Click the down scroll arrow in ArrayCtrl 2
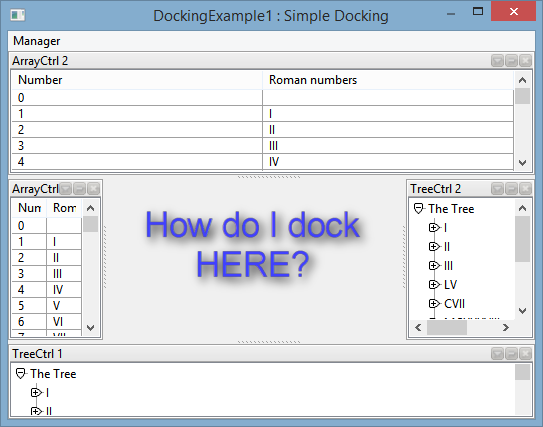Screen dimensions: 543x427 [x=523, y=162]
